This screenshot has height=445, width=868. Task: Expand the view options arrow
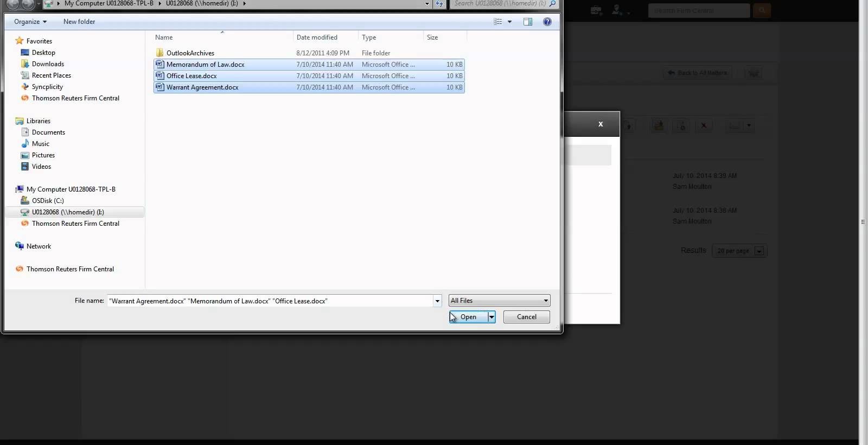tap(509, 22)
